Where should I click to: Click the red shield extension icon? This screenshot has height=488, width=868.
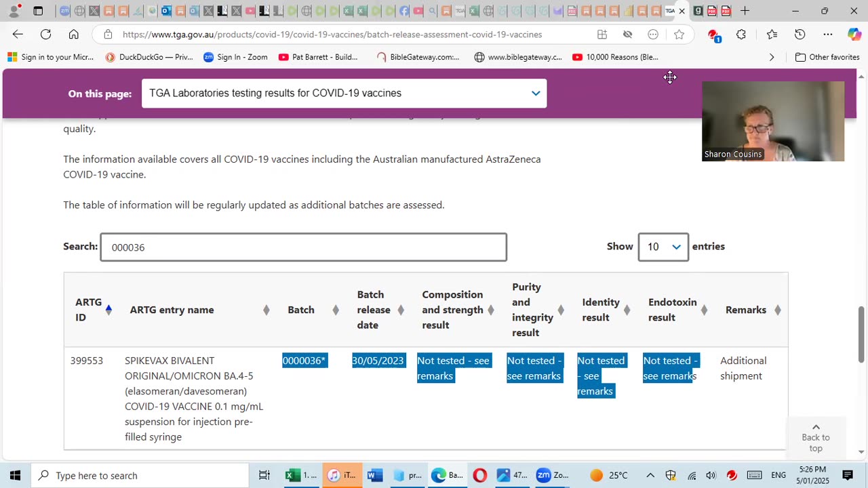(x=713, y=35)
